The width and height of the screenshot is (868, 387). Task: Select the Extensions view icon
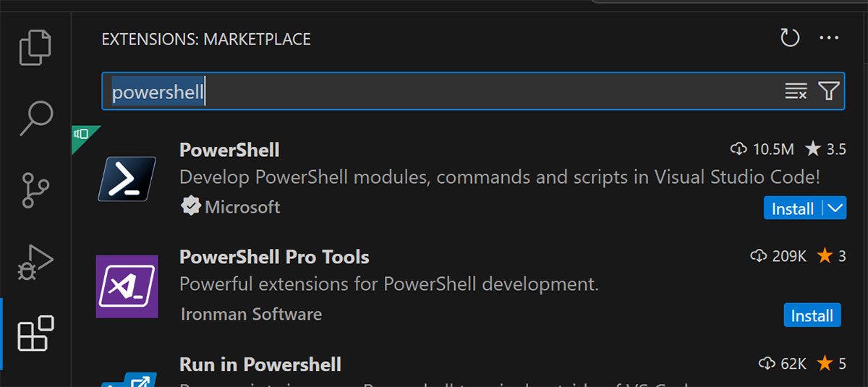pos(35,333)
